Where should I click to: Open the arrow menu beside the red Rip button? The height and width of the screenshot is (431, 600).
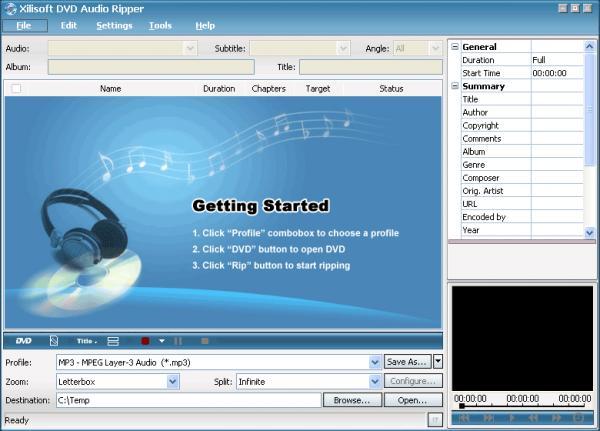point(162,341)
